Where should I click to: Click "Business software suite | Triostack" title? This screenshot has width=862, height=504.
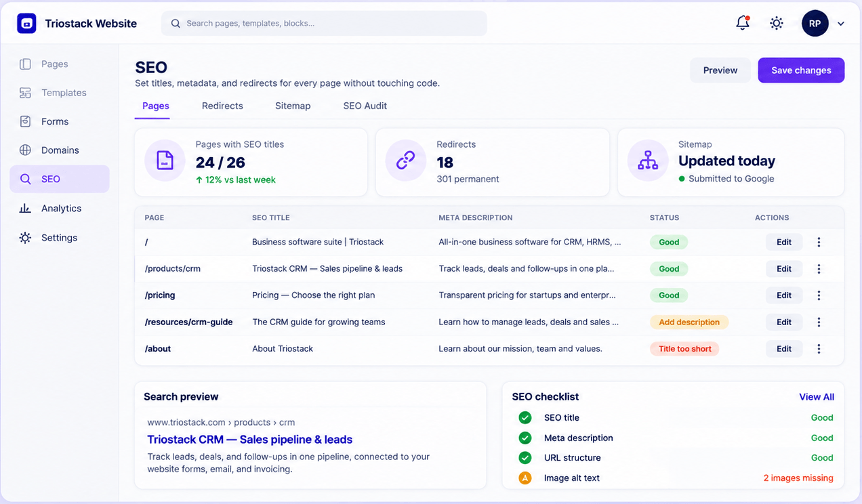pos(318,242)
